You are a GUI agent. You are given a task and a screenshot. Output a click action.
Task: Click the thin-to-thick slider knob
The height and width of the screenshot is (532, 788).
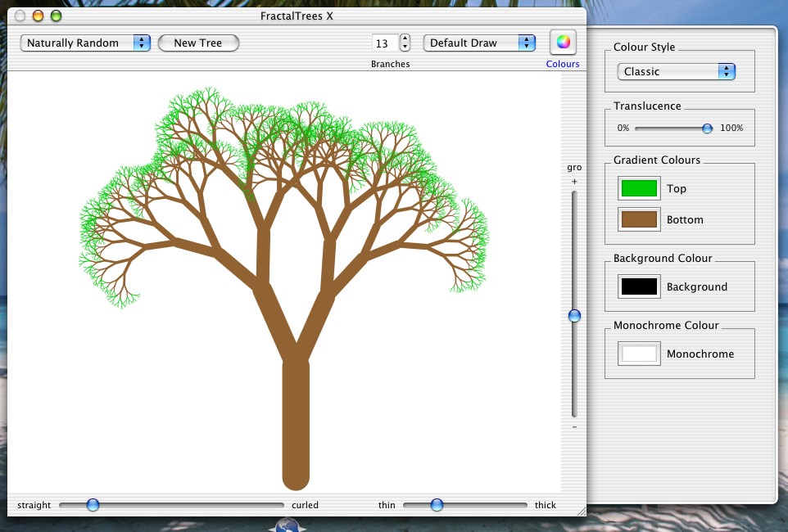click(x=437, y=505)
